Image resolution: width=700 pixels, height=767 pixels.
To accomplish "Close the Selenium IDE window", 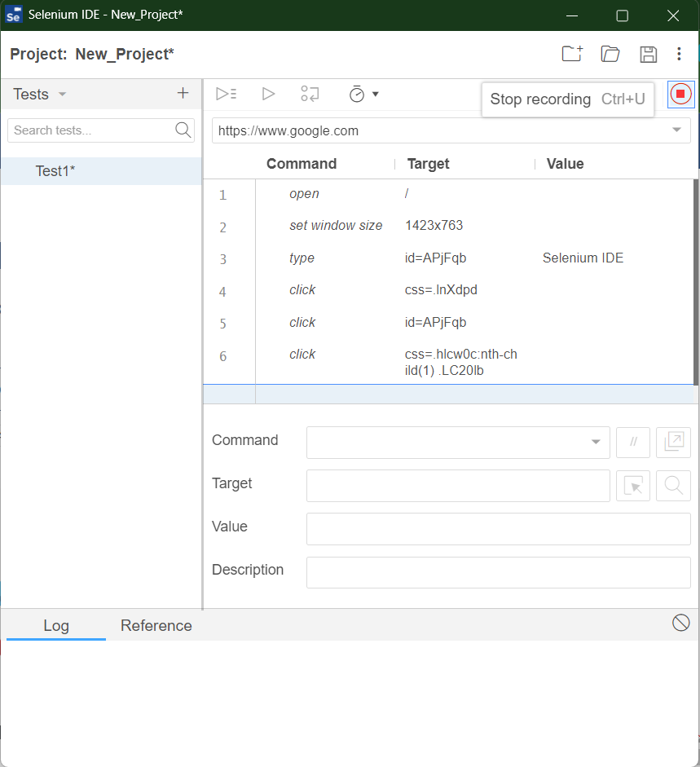I will point(673,15).
